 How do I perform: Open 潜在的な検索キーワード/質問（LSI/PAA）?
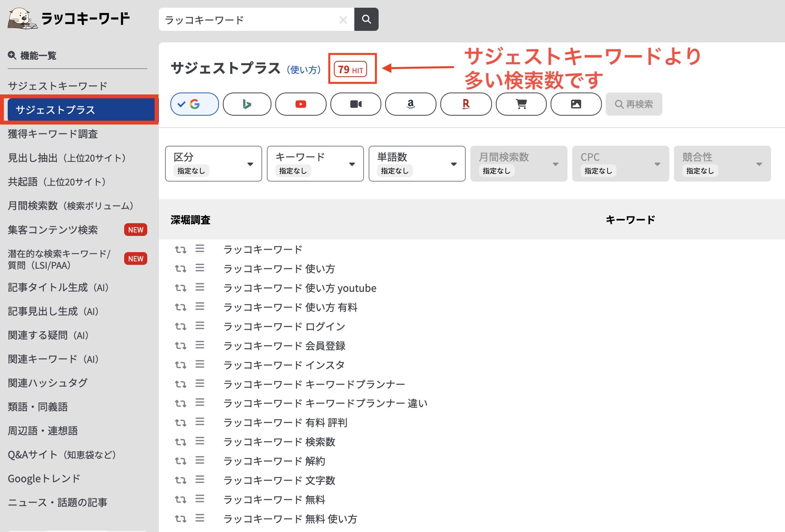coord(59,259)
